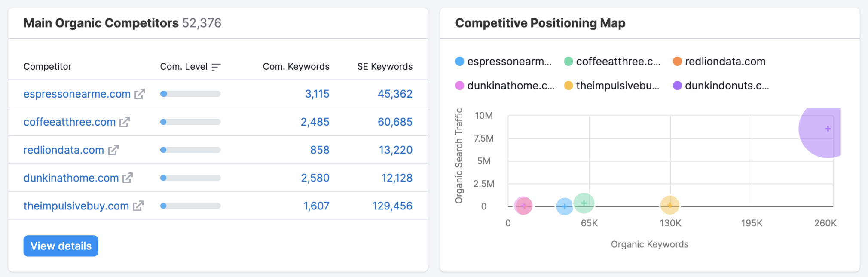Toggle redliondata.com legend dot in map
Viewport: 868px width, 277px height.
click(677, 62)
